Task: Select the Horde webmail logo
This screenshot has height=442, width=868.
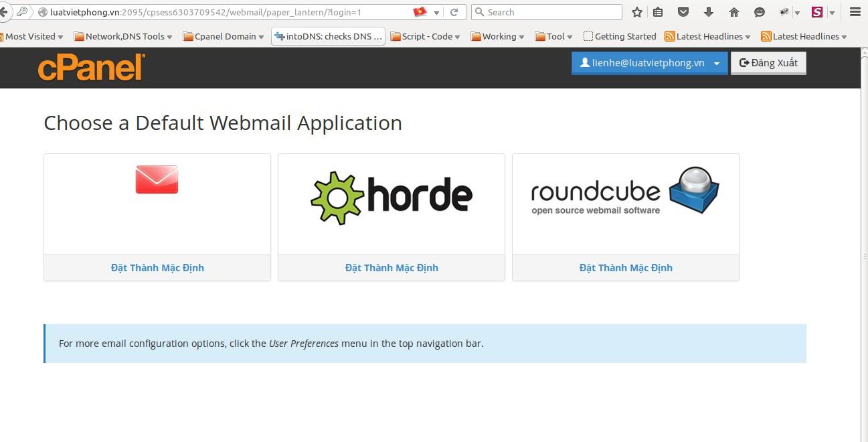Action: coord(392,197)
